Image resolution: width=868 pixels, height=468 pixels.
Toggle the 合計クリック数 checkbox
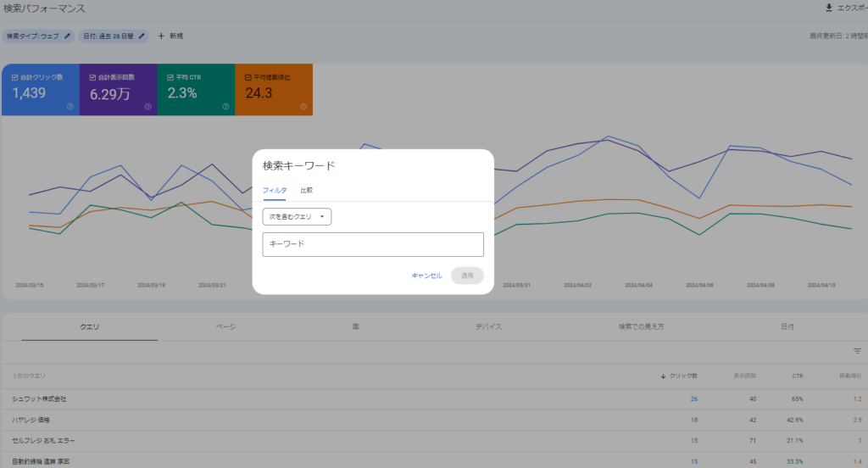point(15,77)
